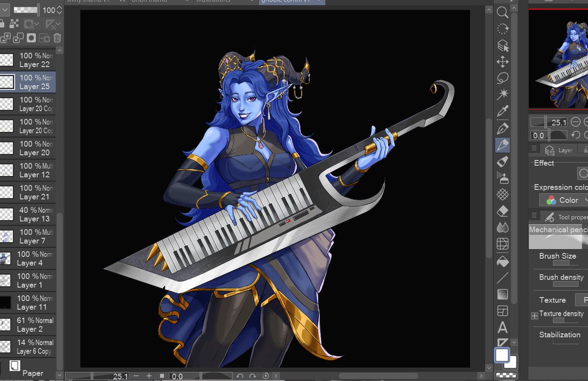Viewport: 588px width, 381px height.
Task: Select the Eraser tool
Action: [502, 211]
